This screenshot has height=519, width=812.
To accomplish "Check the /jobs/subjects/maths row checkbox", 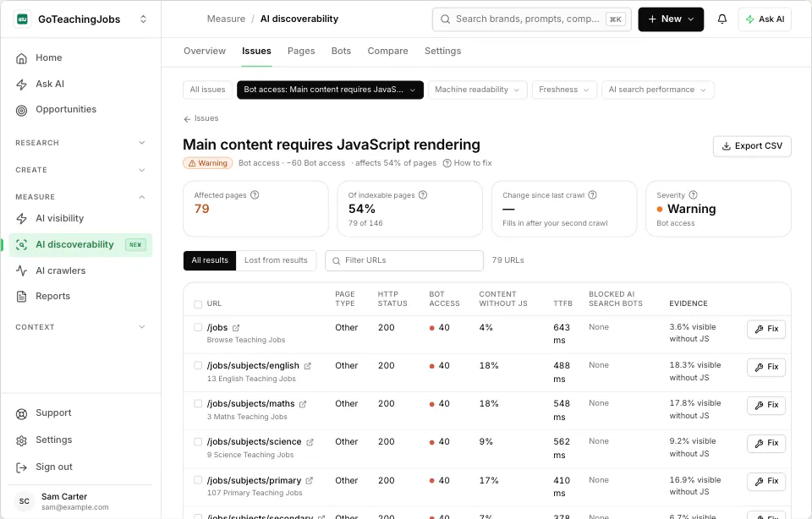I will tap(198, 403).
